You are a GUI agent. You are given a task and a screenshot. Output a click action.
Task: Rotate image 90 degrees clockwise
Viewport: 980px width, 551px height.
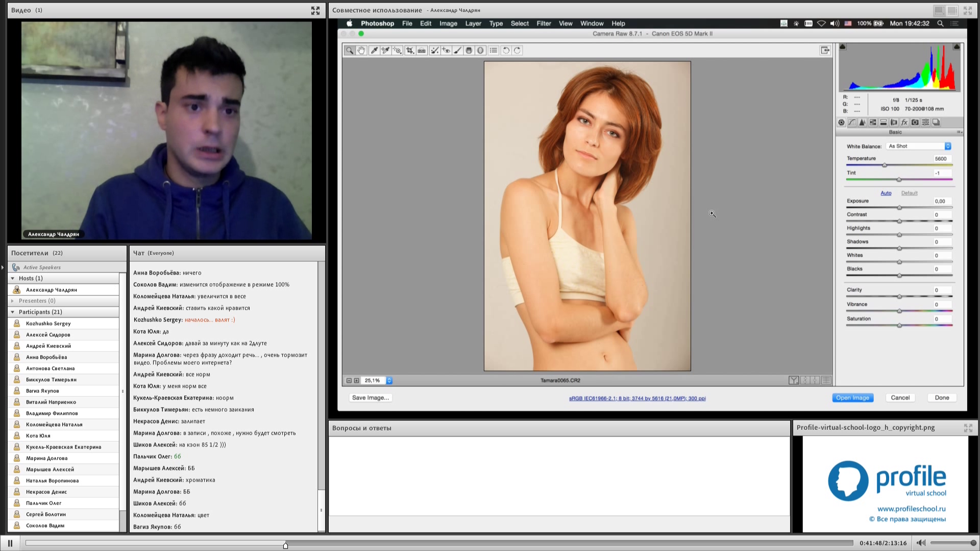pyautogui.click(x=518, y=51)
